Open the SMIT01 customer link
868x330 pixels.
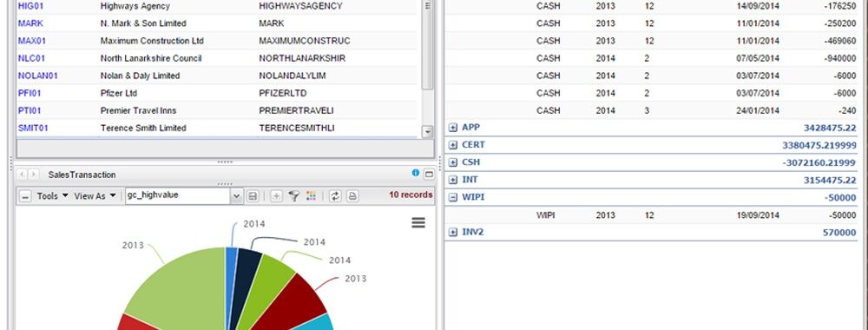tap(33, 128)
